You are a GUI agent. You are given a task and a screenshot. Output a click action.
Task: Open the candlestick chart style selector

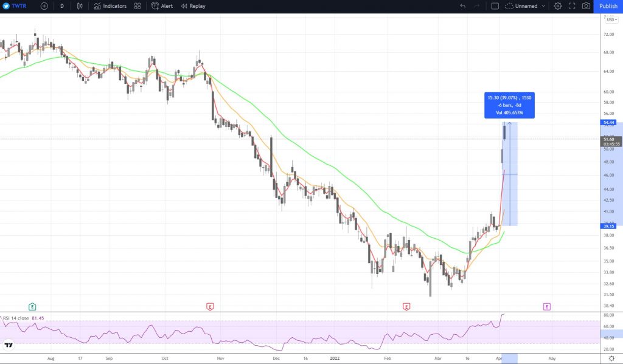coord(80,6)
